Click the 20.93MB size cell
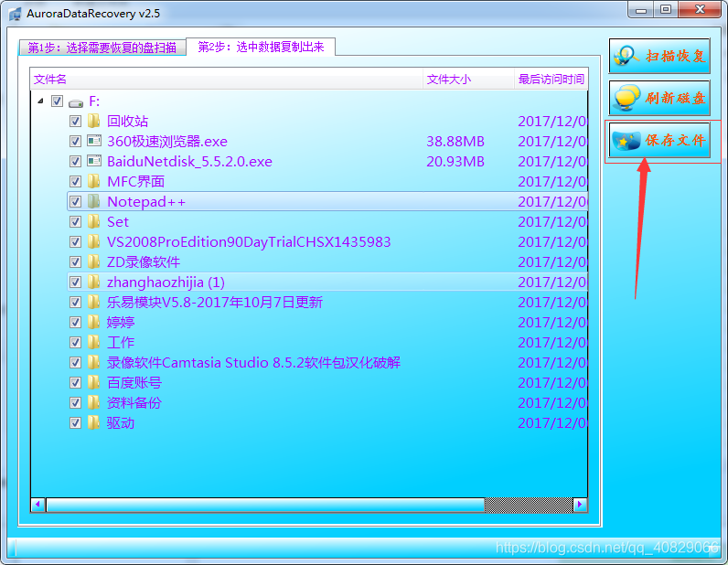Viewport: 728px width, 565px height. (455, 161)
